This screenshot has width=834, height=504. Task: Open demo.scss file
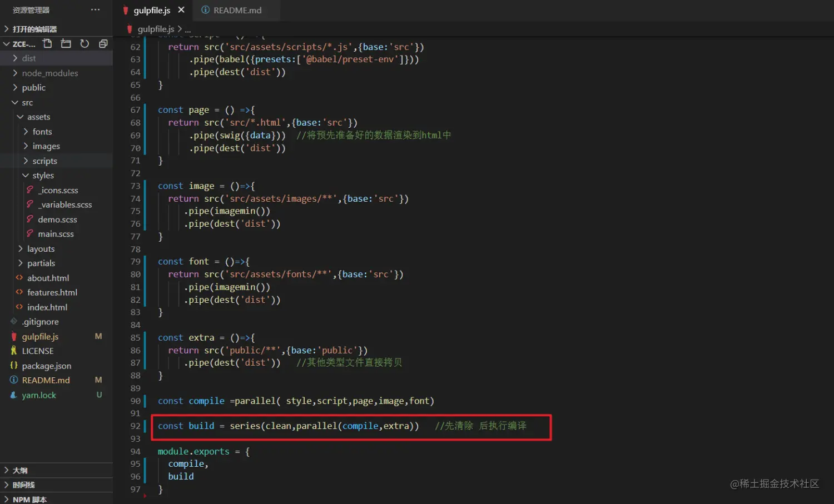56,219
